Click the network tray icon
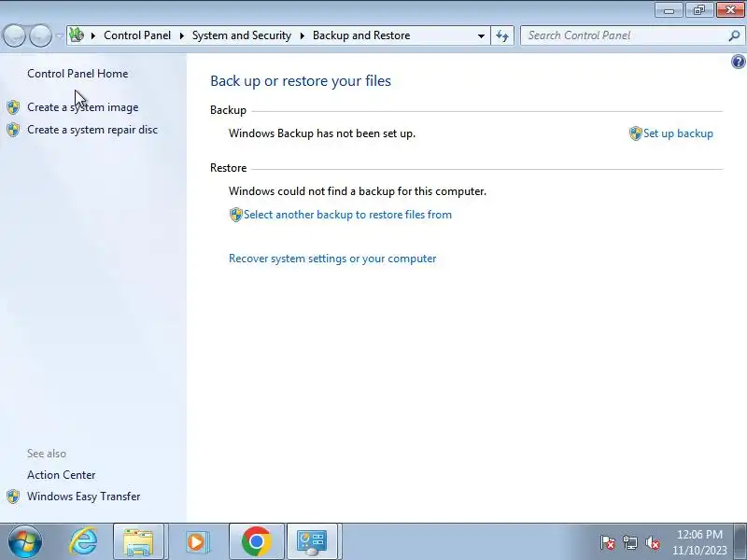The image size is (747, 560). 630,542
